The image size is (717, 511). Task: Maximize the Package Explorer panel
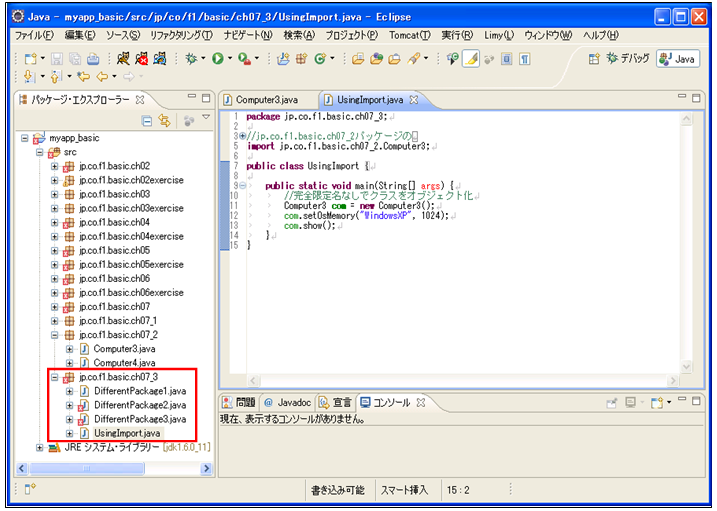pos(206,99)
